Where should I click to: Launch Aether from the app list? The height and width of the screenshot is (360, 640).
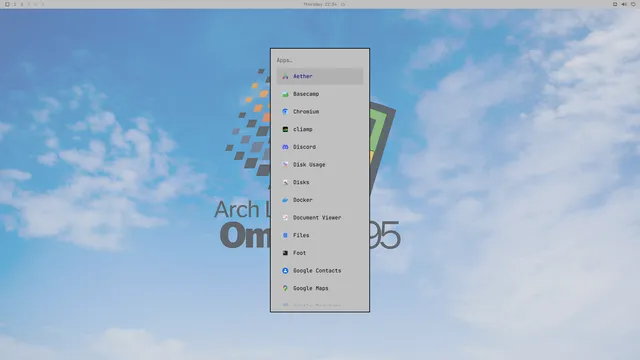[x=320, y=76]
